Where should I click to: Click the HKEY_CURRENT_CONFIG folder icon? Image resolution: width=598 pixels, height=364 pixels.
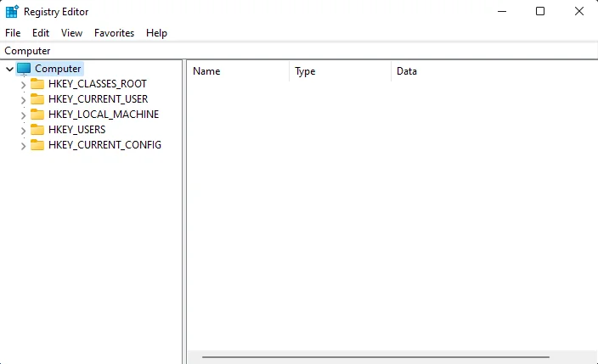[x=37, y=145]
